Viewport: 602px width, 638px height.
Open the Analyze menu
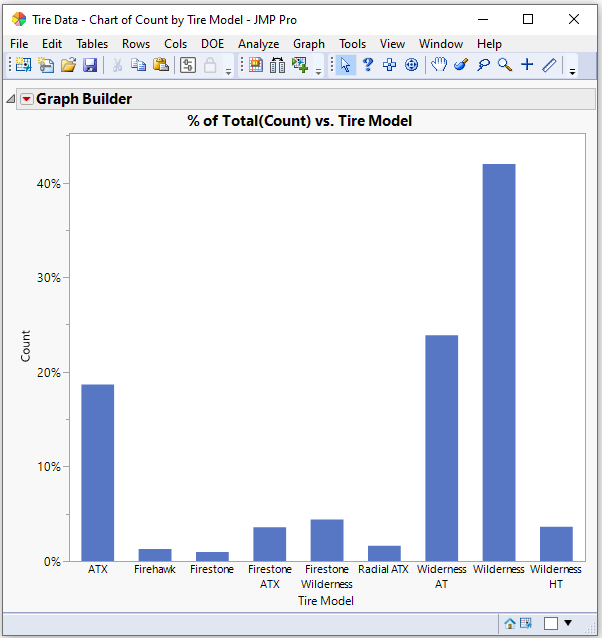(258, 44)
